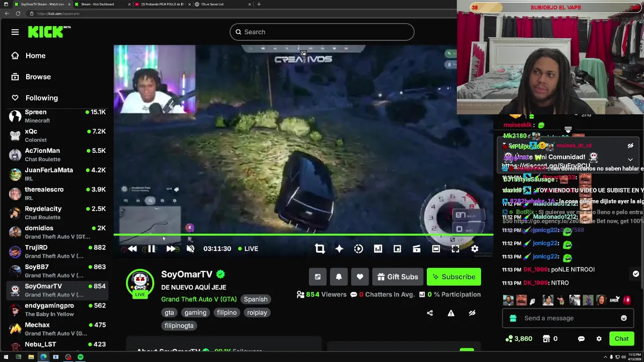Select the Spanish language tag
This screenshot has height=362, width=644.
(256, 299)
